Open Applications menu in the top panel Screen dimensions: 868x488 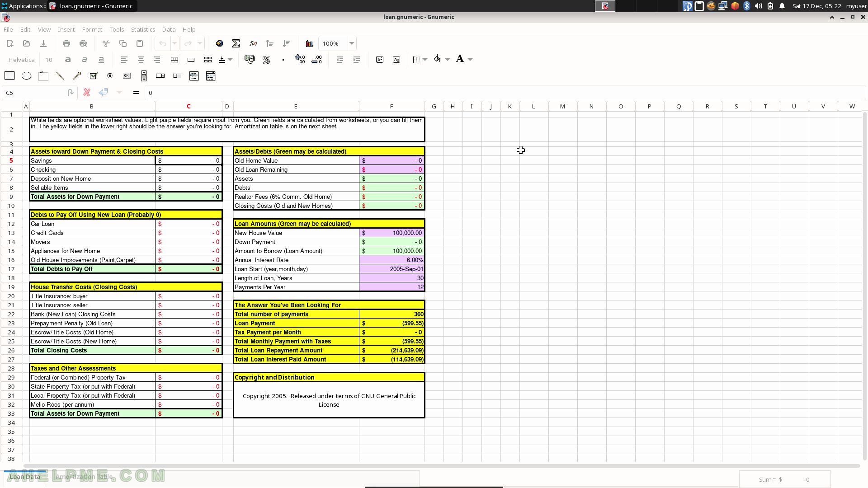pos(22,6)
